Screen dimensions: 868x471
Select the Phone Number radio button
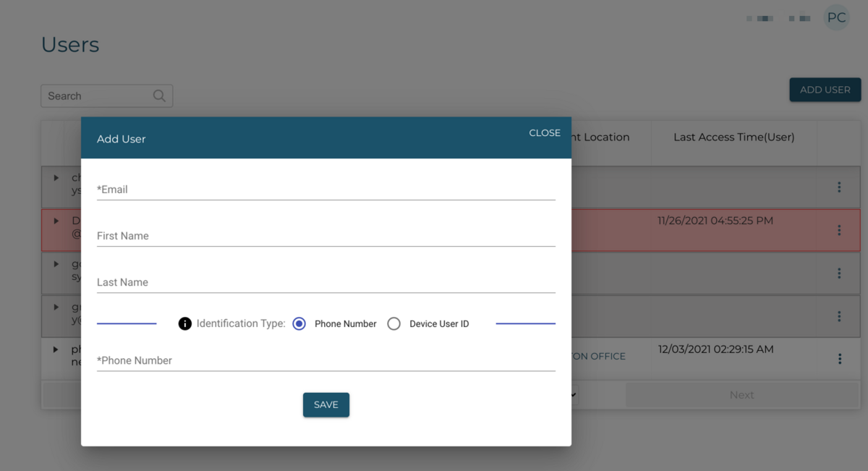pos(299,324)
